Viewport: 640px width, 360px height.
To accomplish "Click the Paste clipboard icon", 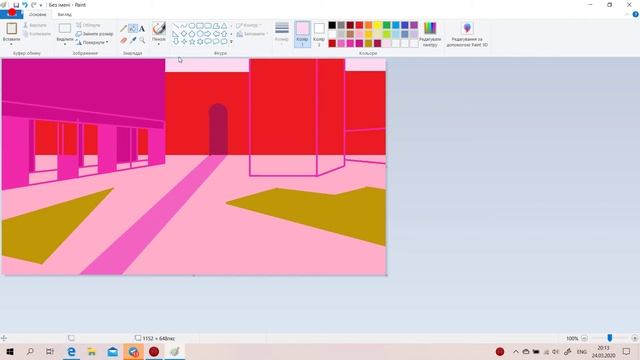I will pos(11,29).
